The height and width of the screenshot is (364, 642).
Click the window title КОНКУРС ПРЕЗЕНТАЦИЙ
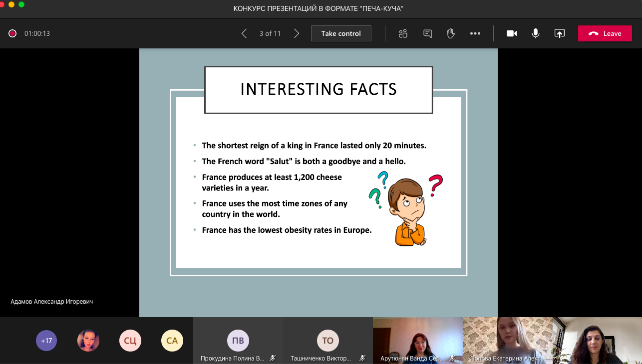(319, 8)
